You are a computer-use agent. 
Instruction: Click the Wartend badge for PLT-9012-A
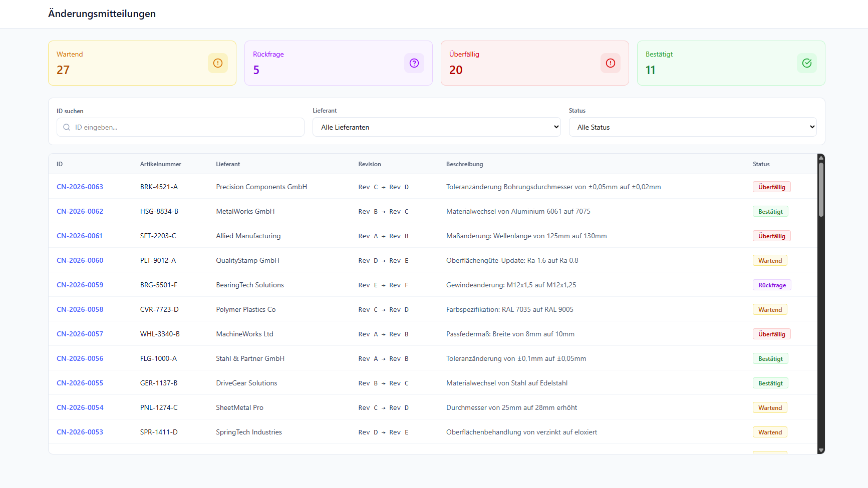769,260
